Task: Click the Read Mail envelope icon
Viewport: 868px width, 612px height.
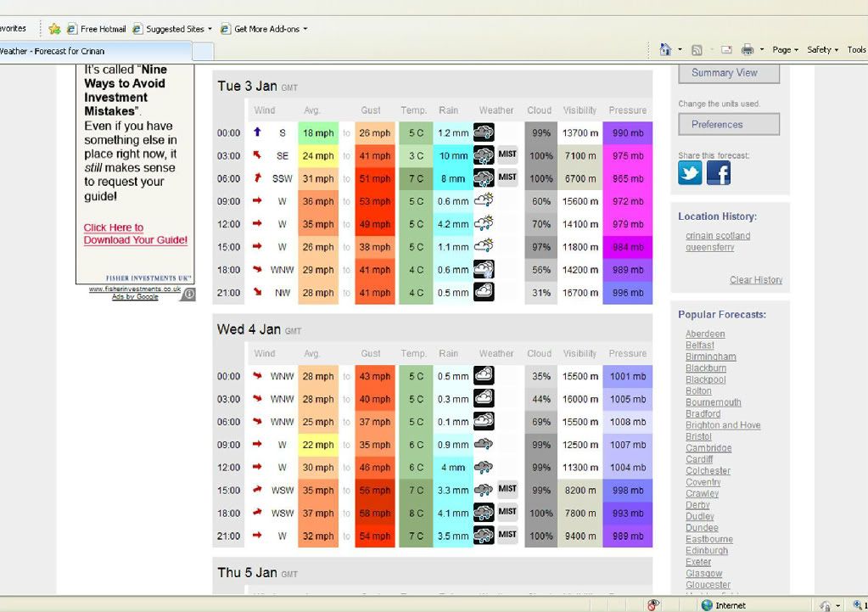Action: pyautogui.click(x=727, y=50)
